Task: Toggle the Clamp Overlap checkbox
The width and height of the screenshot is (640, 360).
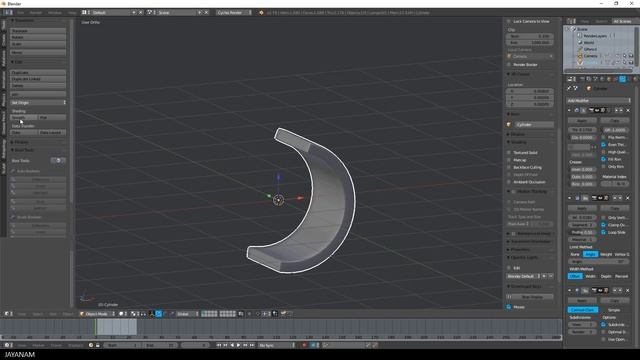Action: 604,225
